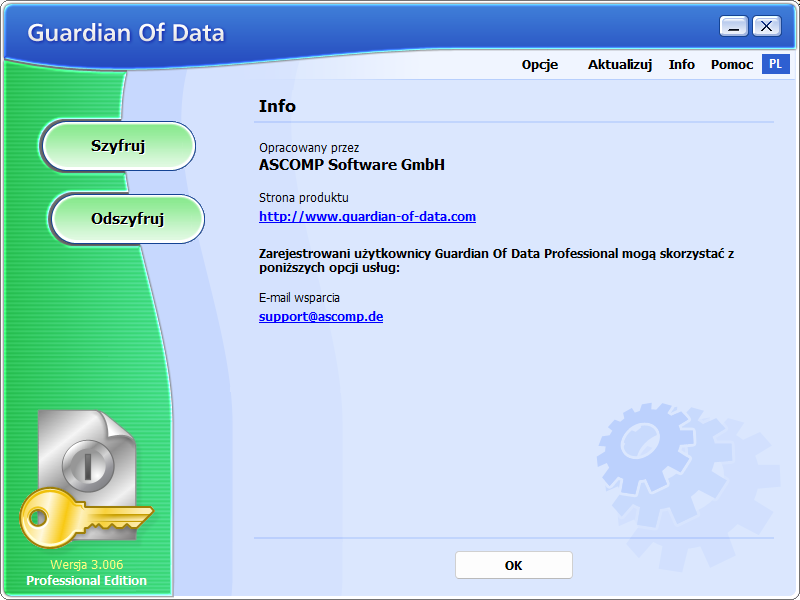The image size is (800, 600).
Task: Open the Pomoc help menu
Action: 732,65
